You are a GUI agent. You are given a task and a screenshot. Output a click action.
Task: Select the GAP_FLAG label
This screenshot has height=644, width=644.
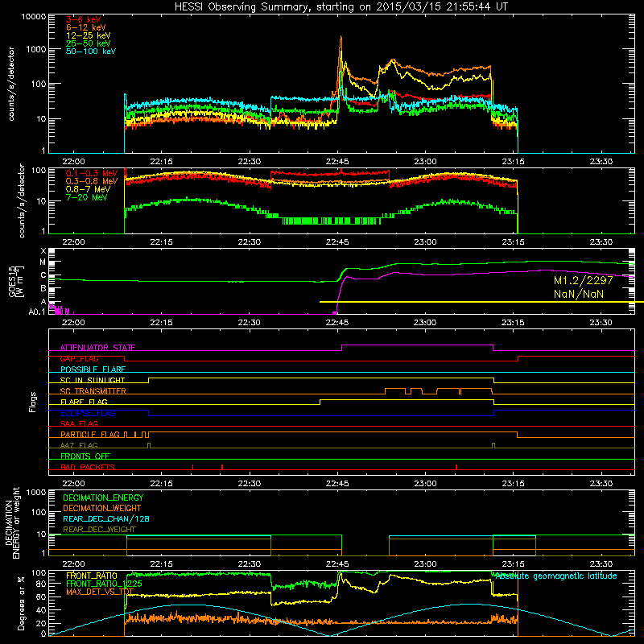(x=79, y=358)
